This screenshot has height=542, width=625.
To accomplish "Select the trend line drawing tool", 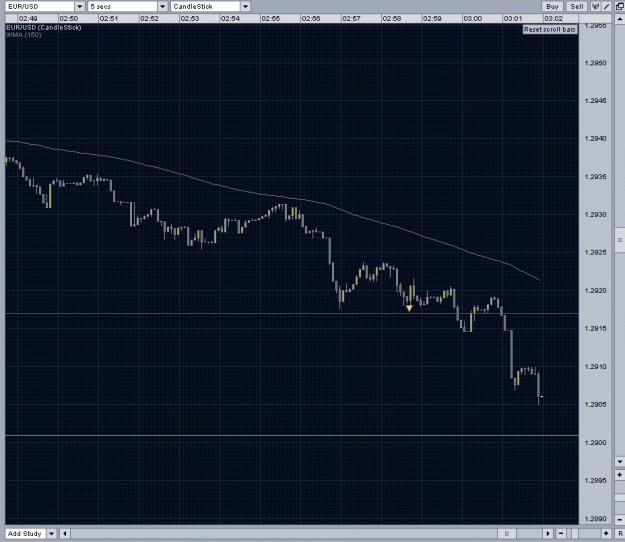I will tap(606, 6).
